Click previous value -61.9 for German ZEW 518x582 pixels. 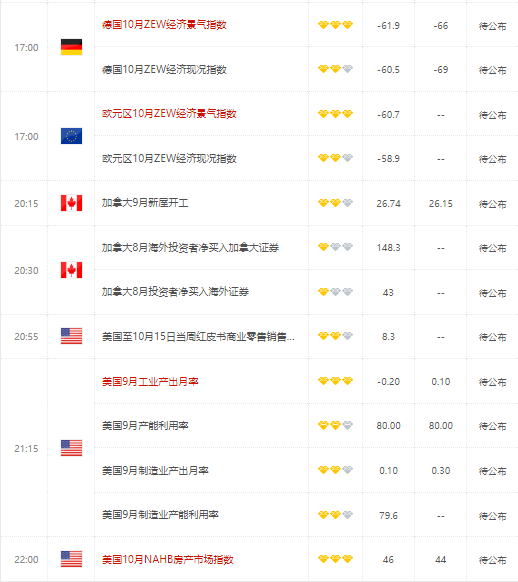(x=388, y=26)
